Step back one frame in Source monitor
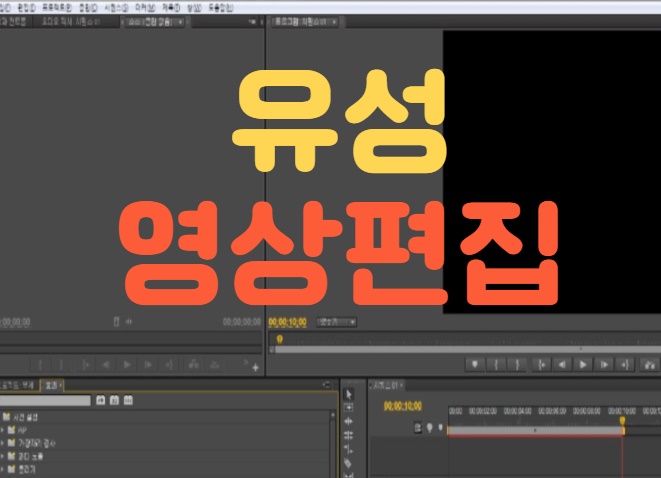661x478 pixels. coord(106,365)
